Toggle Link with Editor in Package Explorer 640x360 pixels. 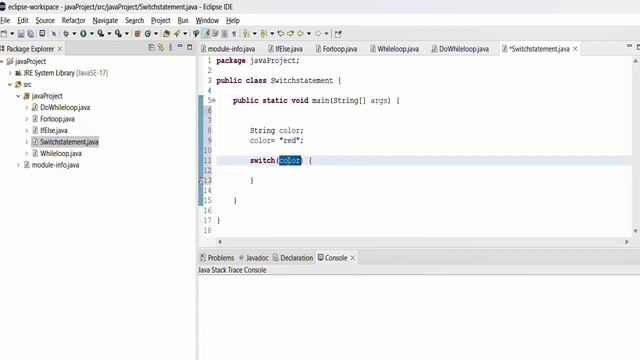click(x=161, y=48)
